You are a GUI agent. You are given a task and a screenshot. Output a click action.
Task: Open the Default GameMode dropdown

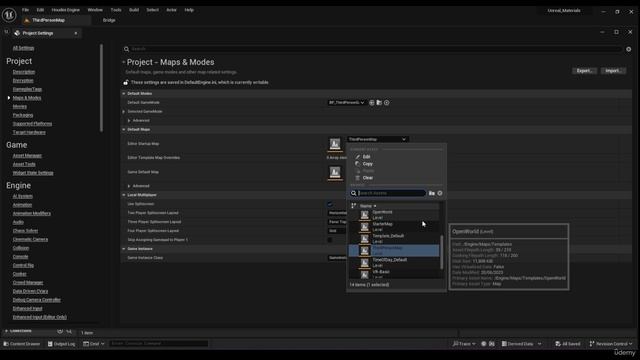point(347,103)
